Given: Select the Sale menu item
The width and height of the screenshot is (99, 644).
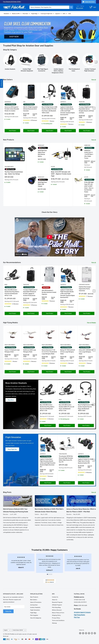Looking at the screenshot, I should tap(70, 13).
